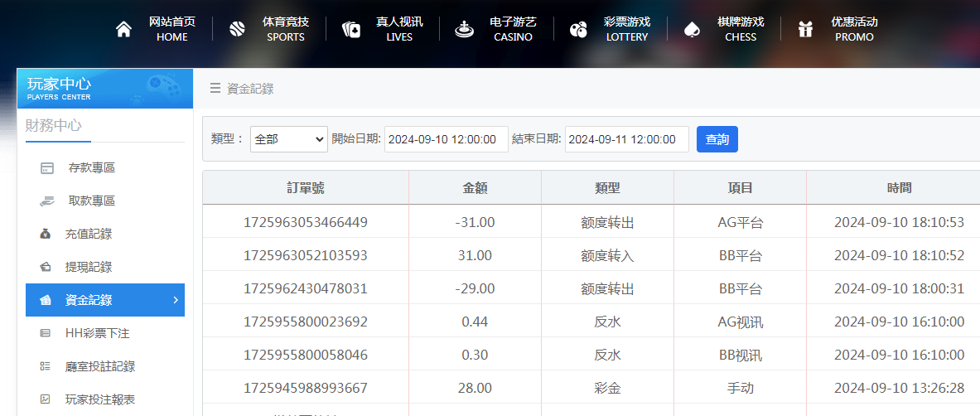Click the home icon in top navigation
The image size is (980, 416).
coord(123,30)
